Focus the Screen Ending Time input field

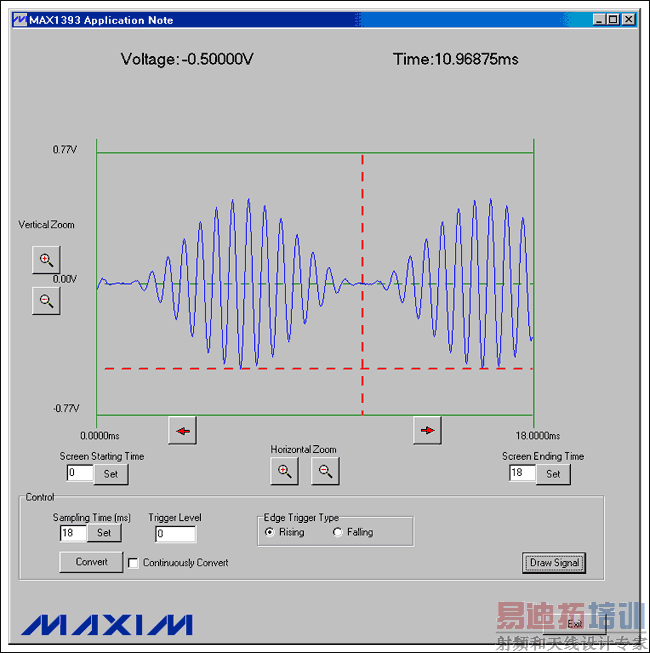point(522,473)
